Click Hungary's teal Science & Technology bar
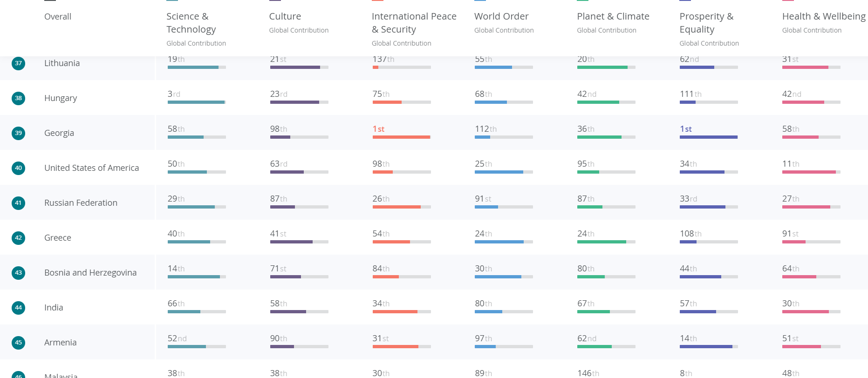 pyautogui.click(x=197, y=102)
